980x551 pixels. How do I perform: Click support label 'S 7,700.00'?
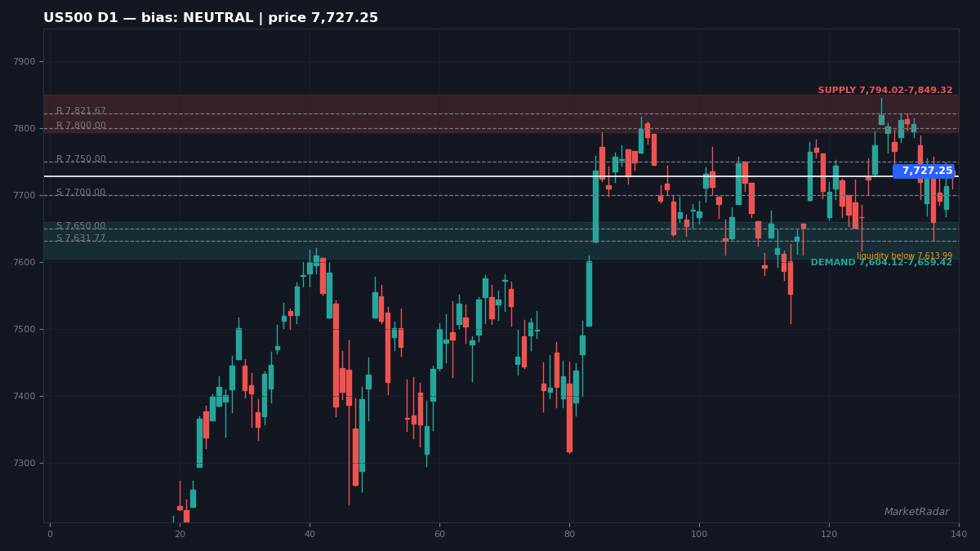81,193
